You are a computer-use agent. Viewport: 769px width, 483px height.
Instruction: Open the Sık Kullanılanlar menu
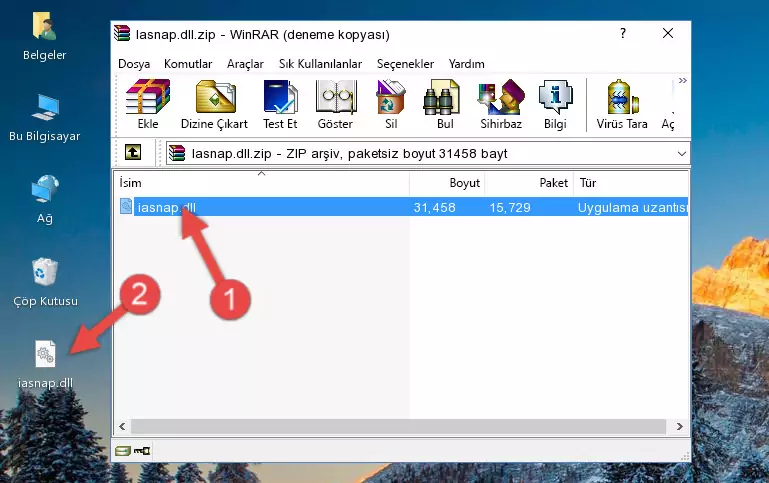pyautogui.click(x=320, y=64)
